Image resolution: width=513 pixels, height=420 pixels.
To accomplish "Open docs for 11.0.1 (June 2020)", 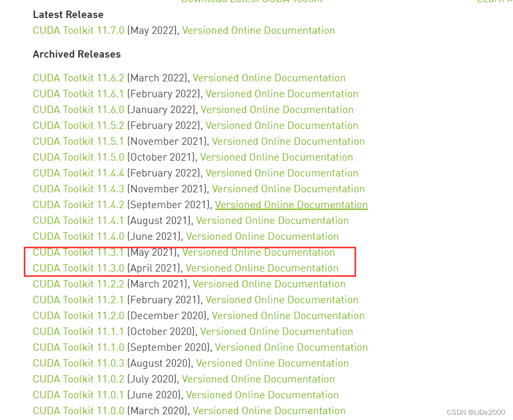I will [262, 395].
